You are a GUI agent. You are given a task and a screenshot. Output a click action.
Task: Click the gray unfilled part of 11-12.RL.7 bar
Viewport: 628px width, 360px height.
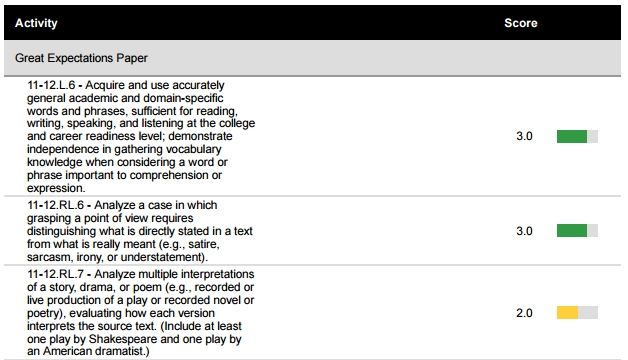tap(588, 313)
